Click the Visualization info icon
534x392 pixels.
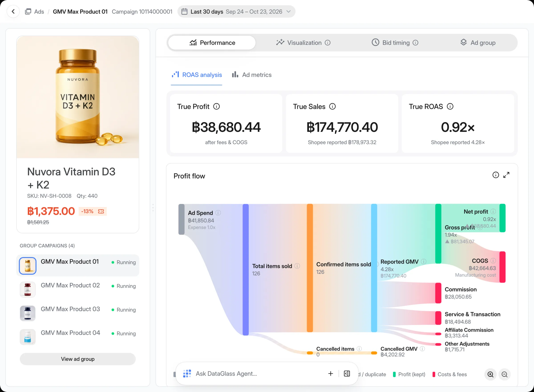(x=328, y=43)
